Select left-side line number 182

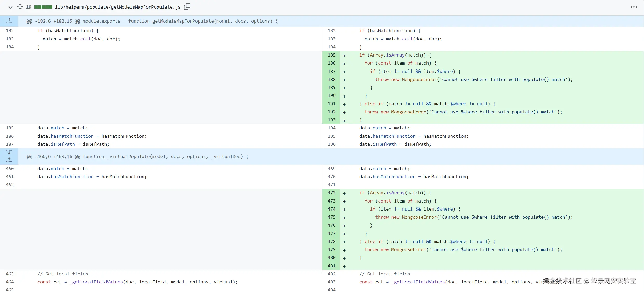click(10, 31)
